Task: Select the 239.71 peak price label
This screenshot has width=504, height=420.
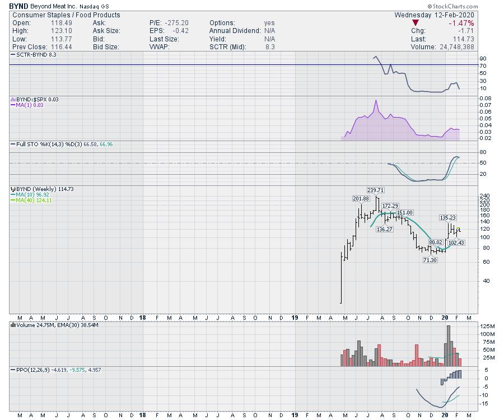Action: 376,190
